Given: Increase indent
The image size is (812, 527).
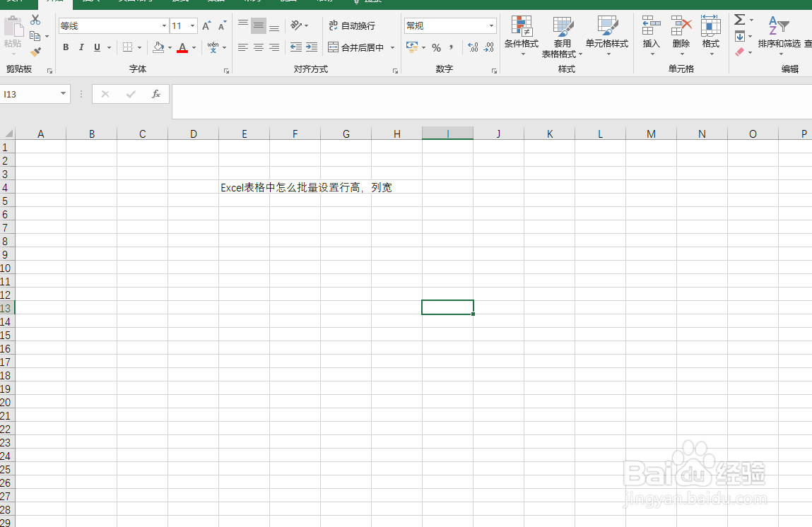Looking at the screenshot, I should point(312,47).
